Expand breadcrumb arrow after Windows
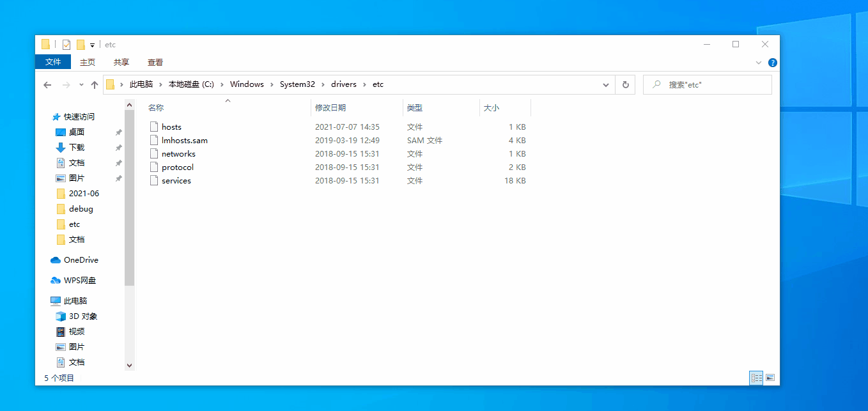The image size is (868, 411). click(272, 84)
